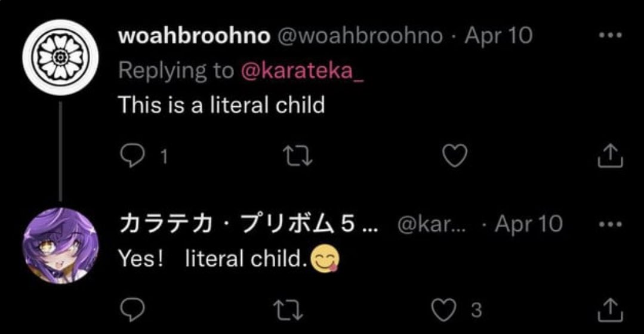Viewport: 644px width, 334px height.
Task: Open more options on the second tweet
Action: (610, 224)
